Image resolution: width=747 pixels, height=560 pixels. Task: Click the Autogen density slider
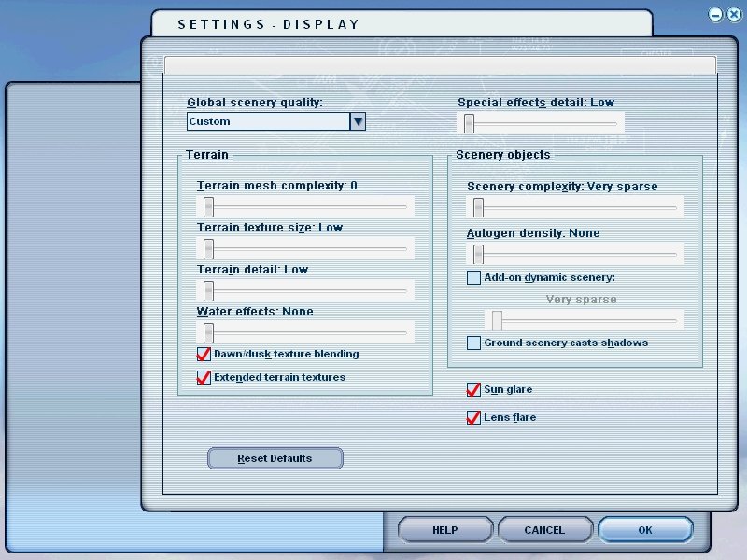tap(478, 254)
